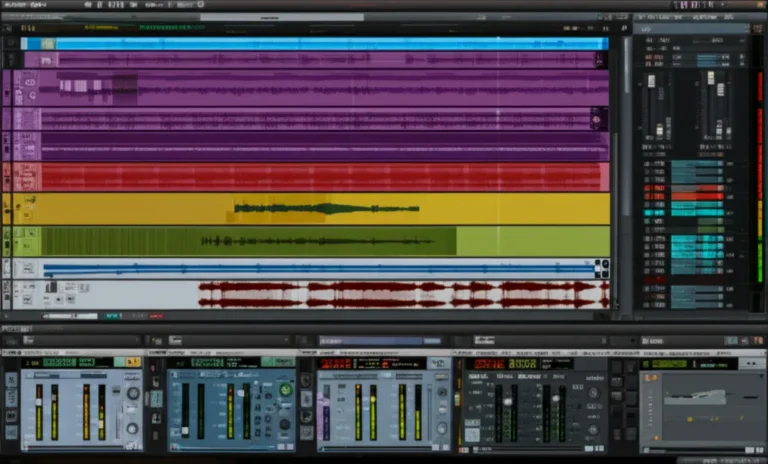Viewport: 768px width, 464px height.
Task: Click the green round button on the second plugin
Action: (286, 390)
